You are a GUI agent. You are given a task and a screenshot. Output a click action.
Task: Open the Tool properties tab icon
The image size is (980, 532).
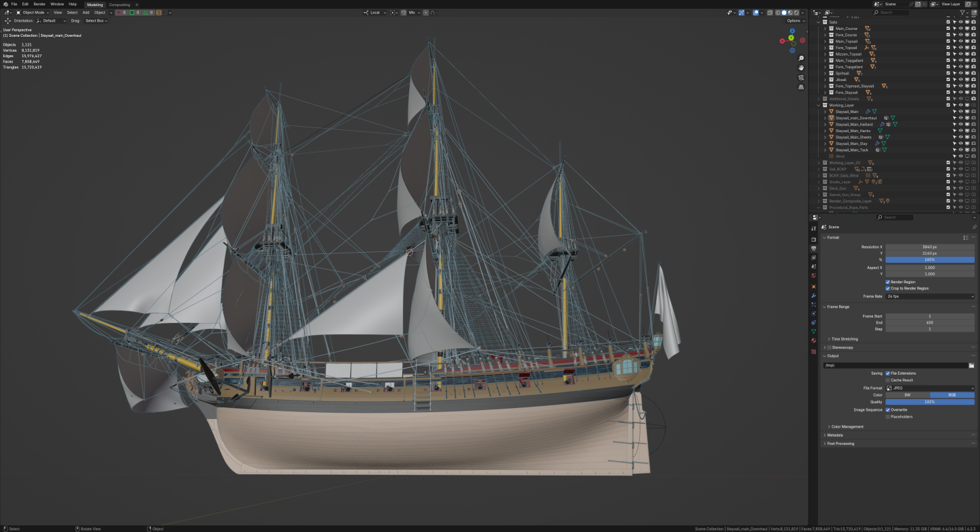point(813,228)
